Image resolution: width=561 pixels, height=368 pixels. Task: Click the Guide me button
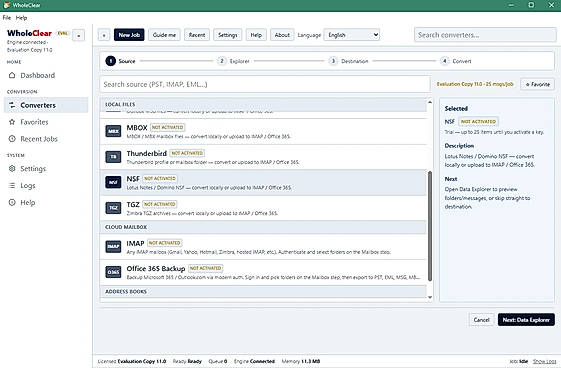[164, 35]
